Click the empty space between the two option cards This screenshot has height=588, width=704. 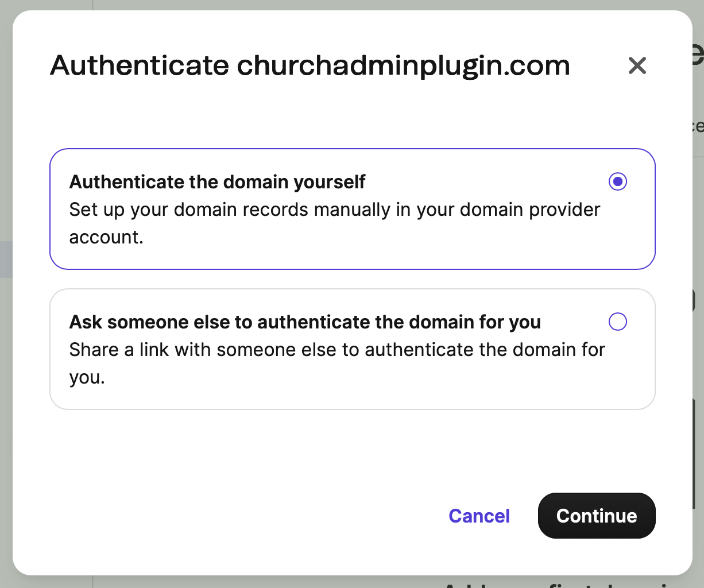coord(352,279)
